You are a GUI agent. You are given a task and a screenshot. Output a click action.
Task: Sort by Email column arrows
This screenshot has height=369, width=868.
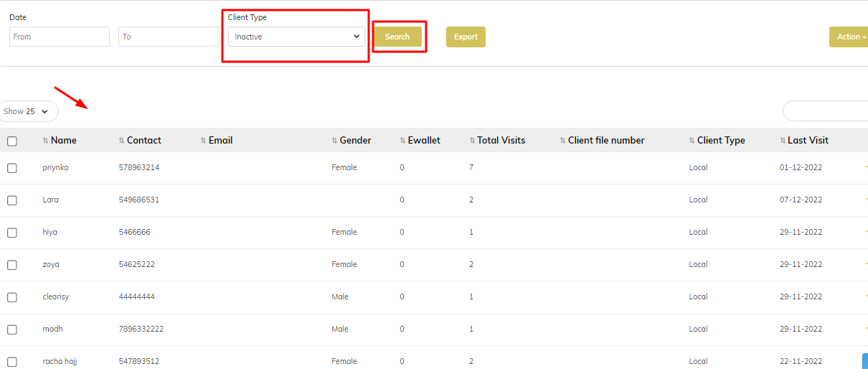[x=204, y=141]
